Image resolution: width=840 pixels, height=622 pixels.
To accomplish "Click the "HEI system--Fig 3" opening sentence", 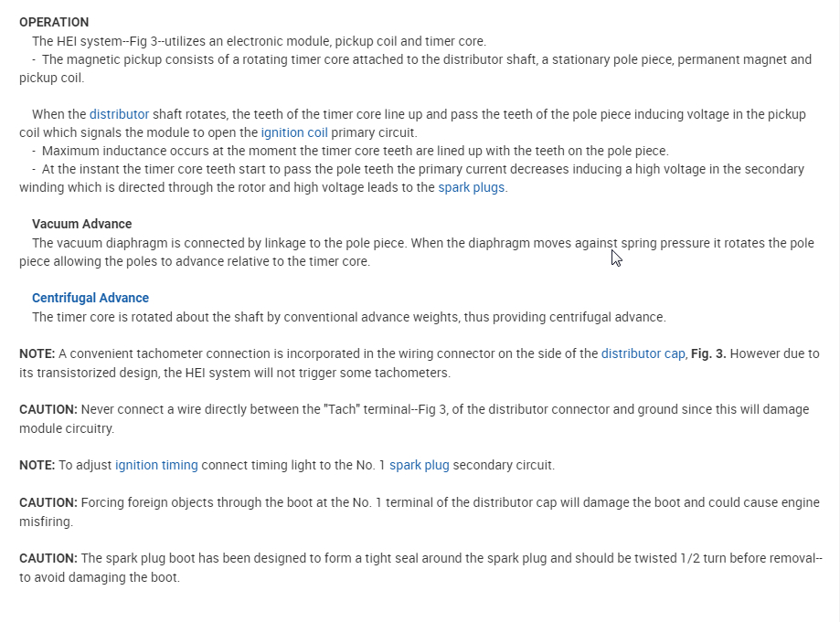I will point(259,41).
